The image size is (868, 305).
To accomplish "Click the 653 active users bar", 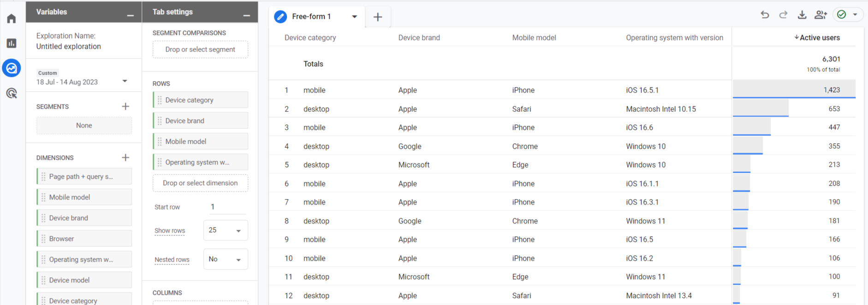I will click(761, 109).
